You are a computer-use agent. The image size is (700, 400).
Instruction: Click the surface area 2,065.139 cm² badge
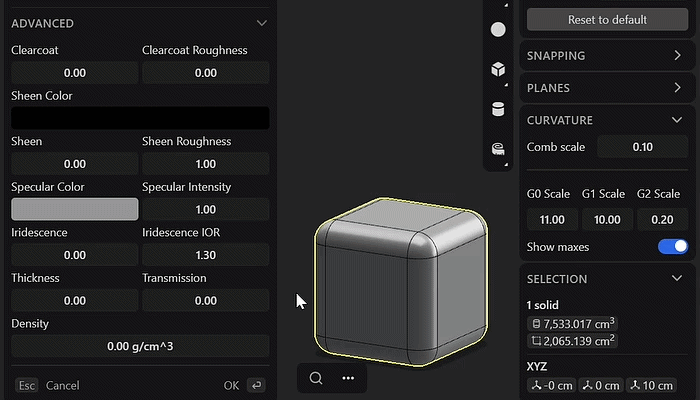[x=573, y=341]
